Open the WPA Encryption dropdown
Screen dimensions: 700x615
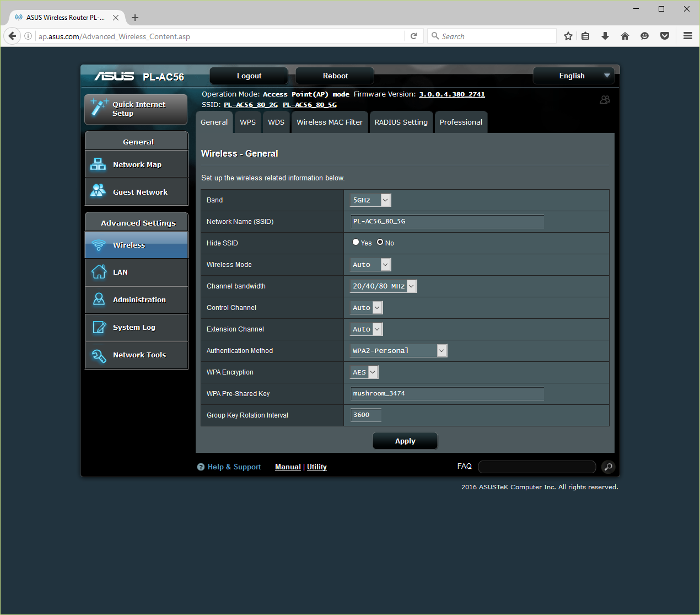[364, 372]
